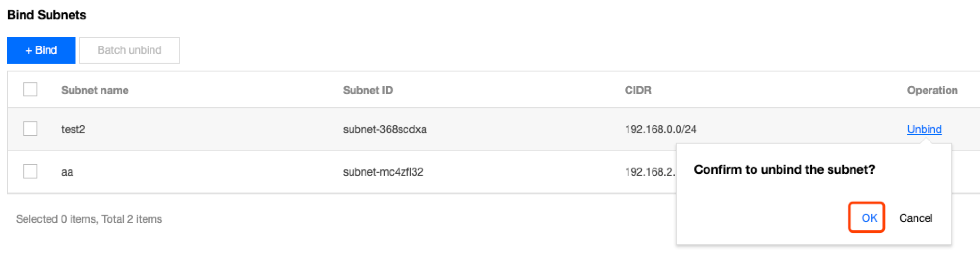Click the Subnet ID column header
This screenshot has width=980, height=258.
click(368, 90)
